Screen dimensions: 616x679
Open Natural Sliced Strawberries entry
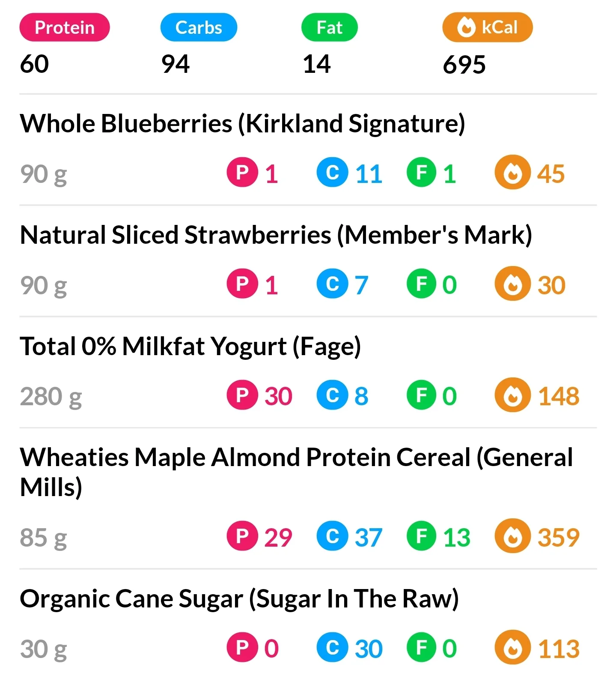point(276,235)
